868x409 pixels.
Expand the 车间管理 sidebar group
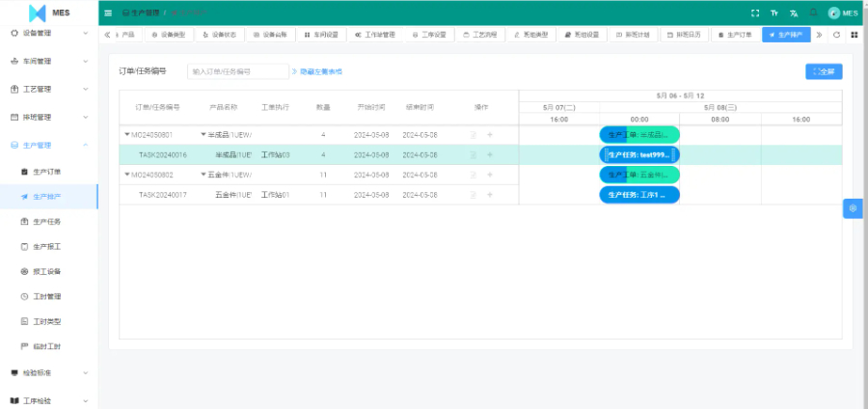point(49,61)
